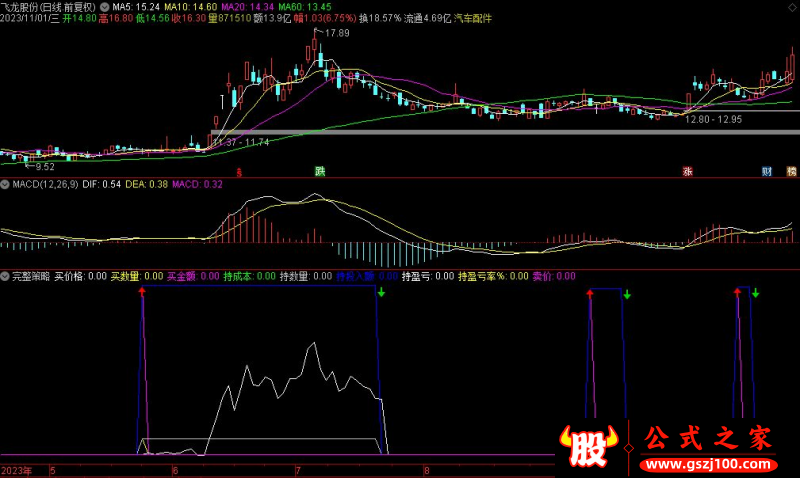Click the settings gear beside MA5 indicator
Viewport: 800px width, 478px height.
105,6
